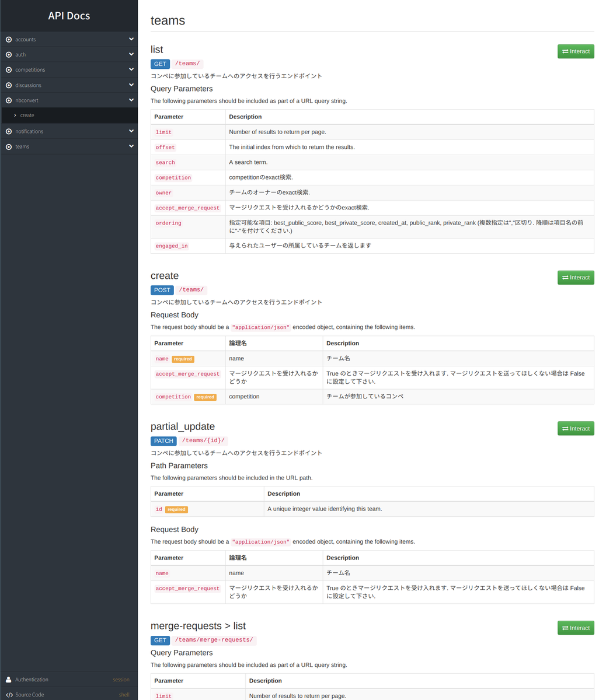Click the accounts section circle icon
The width and height of the screenshot is (606, 700).
[x=9, y=40]
